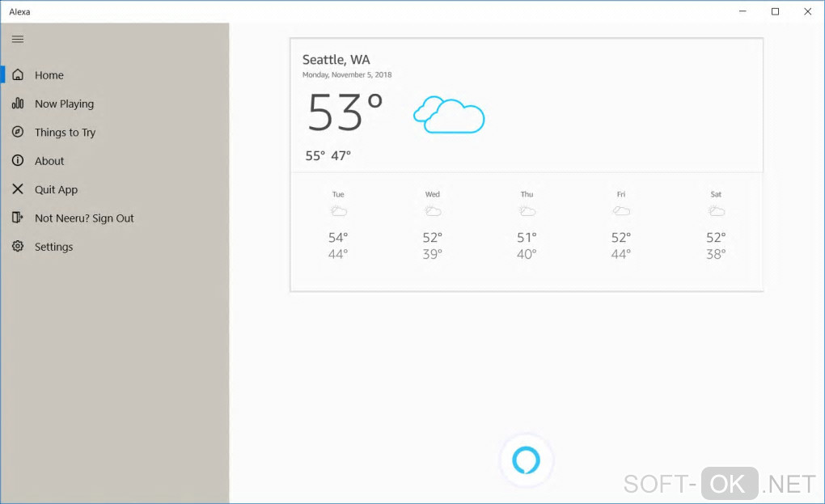The width and height of the screenshot is (825, 504).
Task: Click the Seattle, WA location heading
Action: (336, 59)
